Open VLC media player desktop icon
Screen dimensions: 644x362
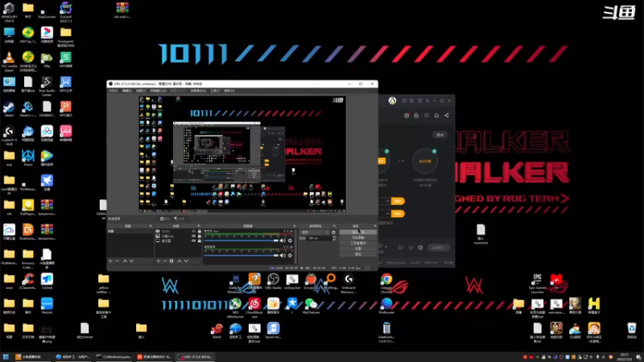pyautogui.click(x=9, y=60)
